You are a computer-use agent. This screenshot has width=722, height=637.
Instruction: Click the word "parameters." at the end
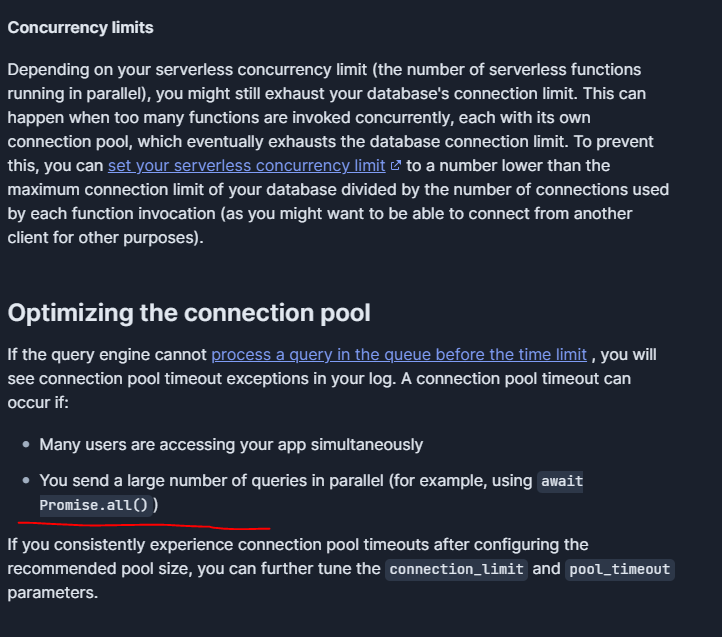(53, 593)
